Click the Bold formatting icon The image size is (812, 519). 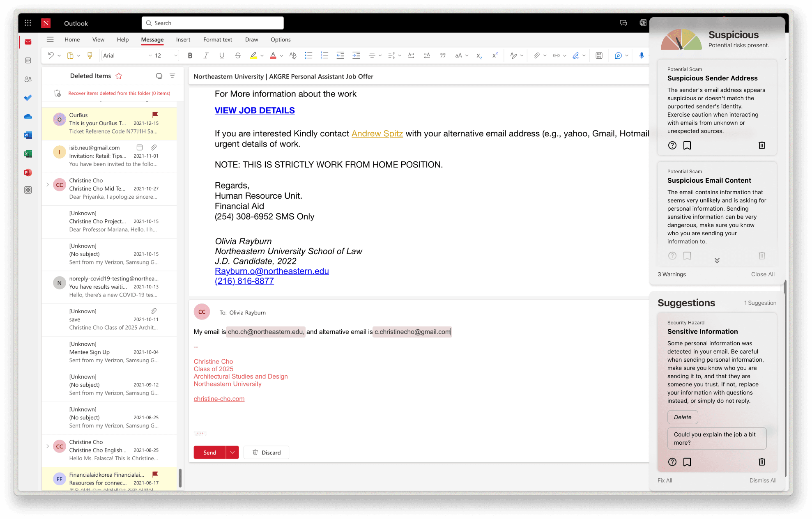190,55
